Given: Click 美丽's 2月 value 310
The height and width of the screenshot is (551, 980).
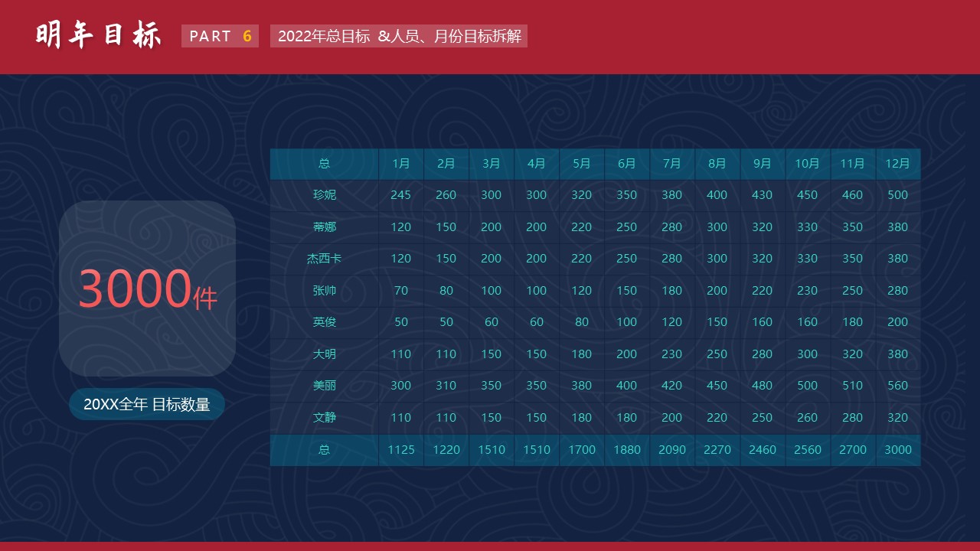Looking at the screenshot, I should (x=446, y=385).
